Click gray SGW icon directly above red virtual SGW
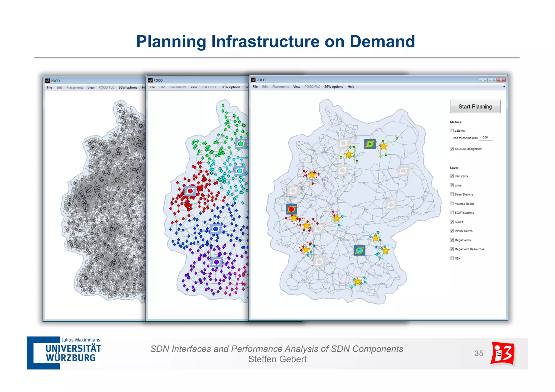 pos(293,191)
